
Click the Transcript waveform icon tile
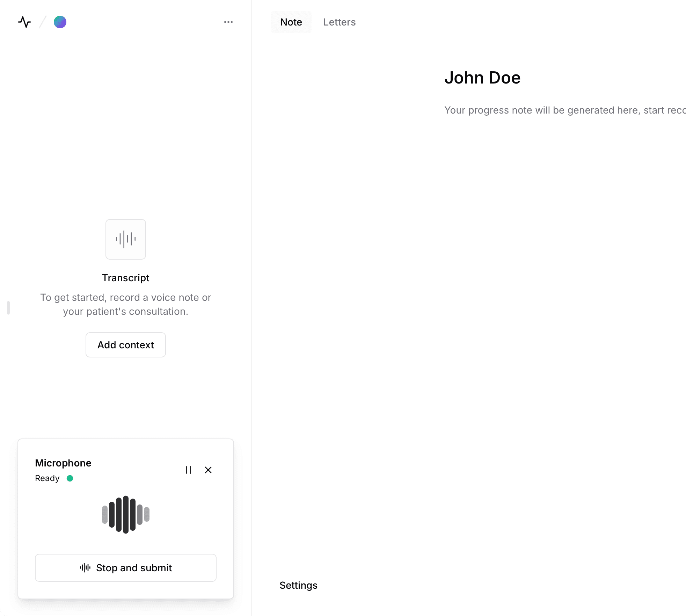[126, 239]
